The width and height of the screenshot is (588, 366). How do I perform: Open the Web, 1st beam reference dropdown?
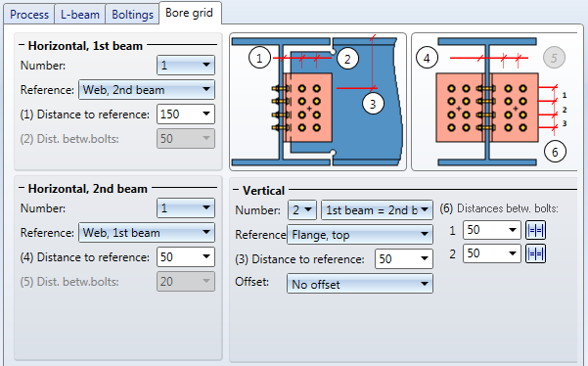tap(147, 233)
